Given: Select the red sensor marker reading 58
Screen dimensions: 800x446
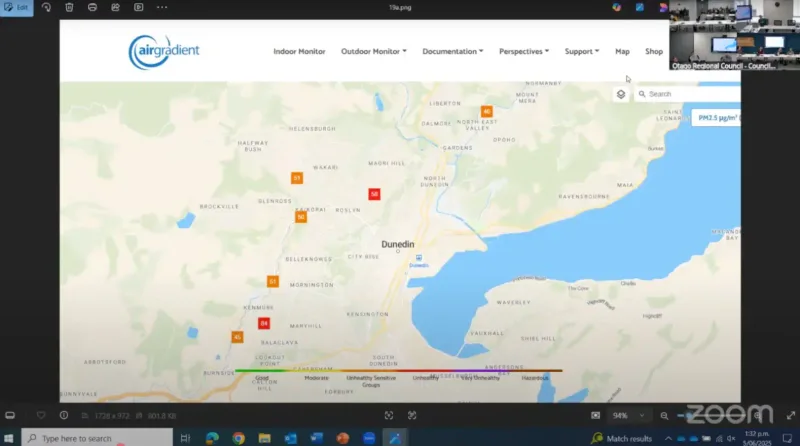Looking at the screenshot, I should point(374,194).
